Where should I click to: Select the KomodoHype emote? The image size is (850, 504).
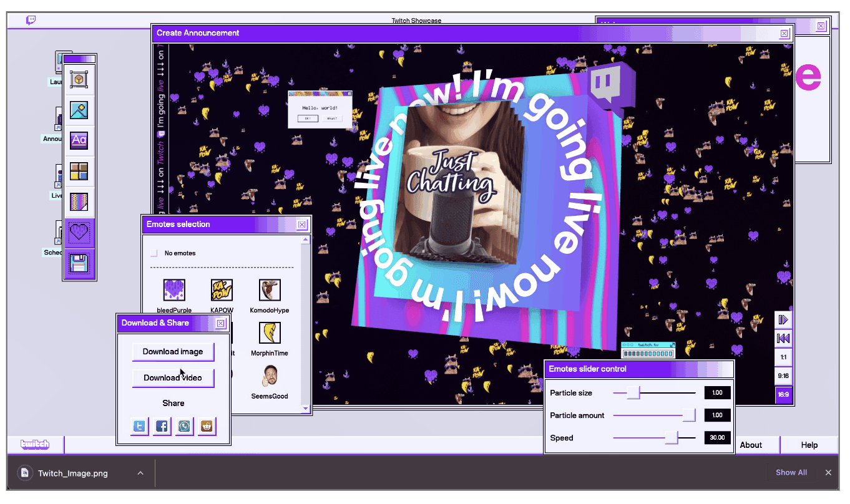pos(270,290)
